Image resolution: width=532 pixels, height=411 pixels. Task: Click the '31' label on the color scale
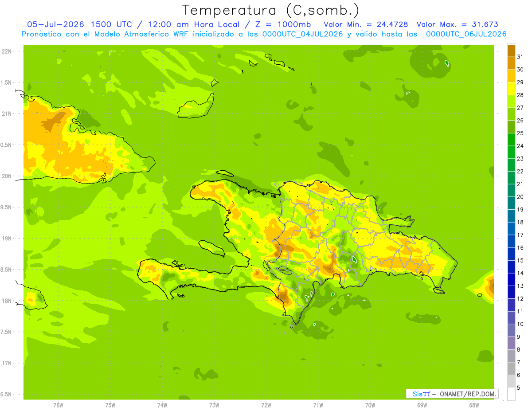click(520, 57)
